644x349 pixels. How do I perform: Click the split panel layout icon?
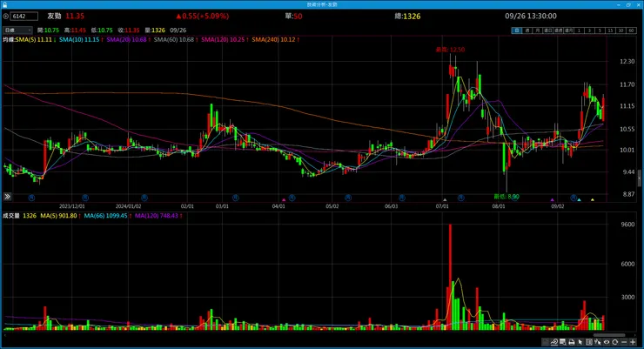click(x=589, y=342)
